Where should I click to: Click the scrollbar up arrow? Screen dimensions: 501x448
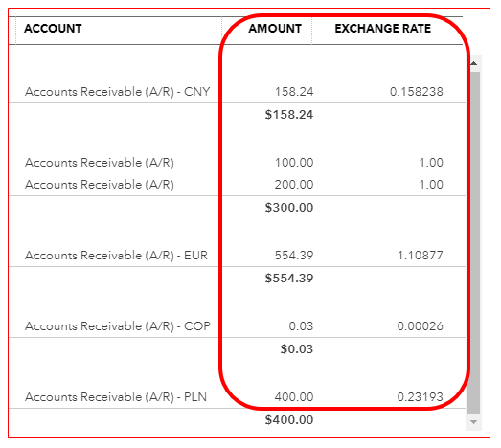pos(473,63)
